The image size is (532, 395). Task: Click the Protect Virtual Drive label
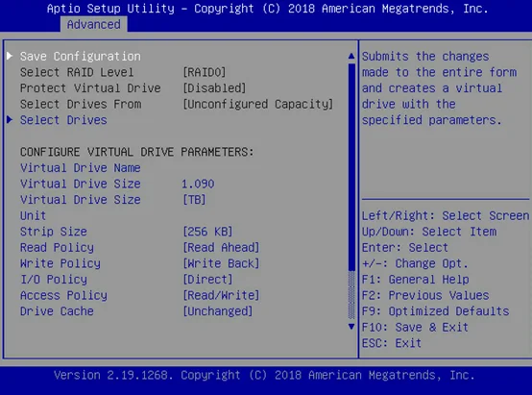click(x=90, y=88)
